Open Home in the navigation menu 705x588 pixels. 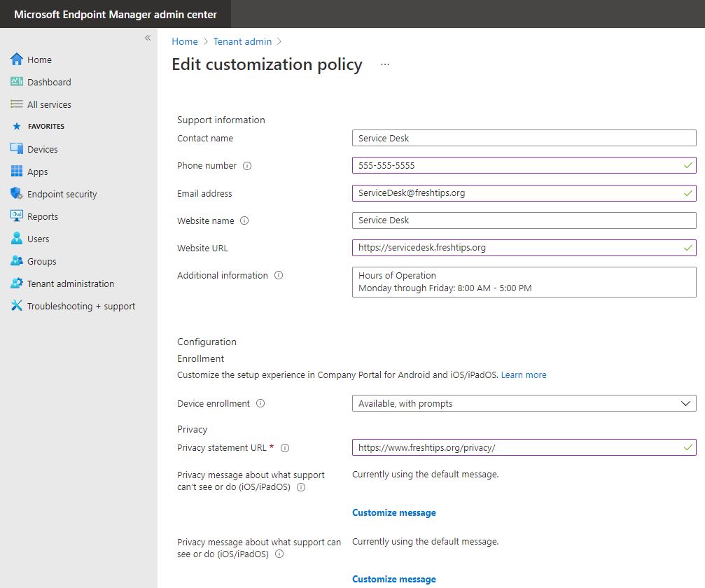pyautogui.click(x=40, y=59)
